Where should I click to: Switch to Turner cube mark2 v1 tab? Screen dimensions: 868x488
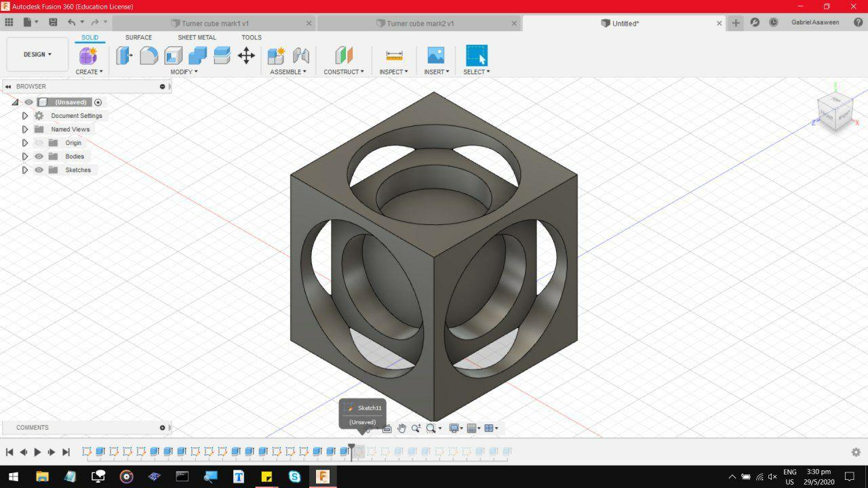click(420, 23)
